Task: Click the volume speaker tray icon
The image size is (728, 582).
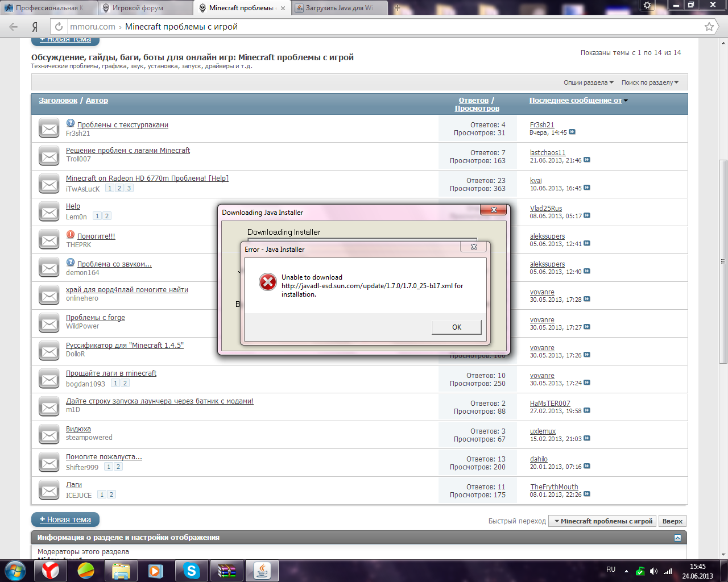Action: [x=654, y=571]
